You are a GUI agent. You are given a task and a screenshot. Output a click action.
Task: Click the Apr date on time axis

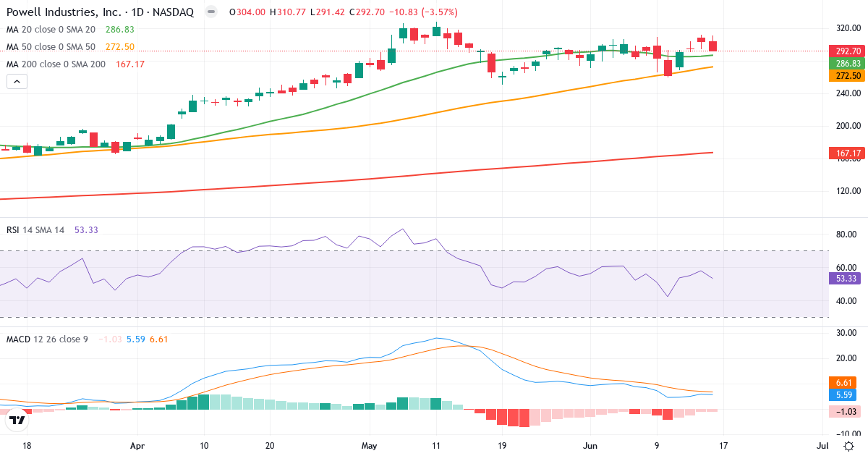pyautogui.click(x=137, y=445)
